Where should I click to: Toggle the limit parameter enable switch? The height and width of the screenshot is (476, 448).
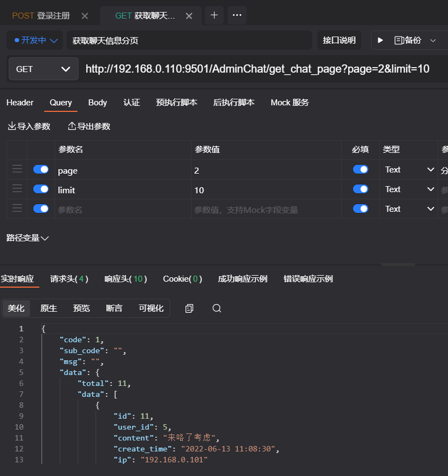tap(41, 189)
